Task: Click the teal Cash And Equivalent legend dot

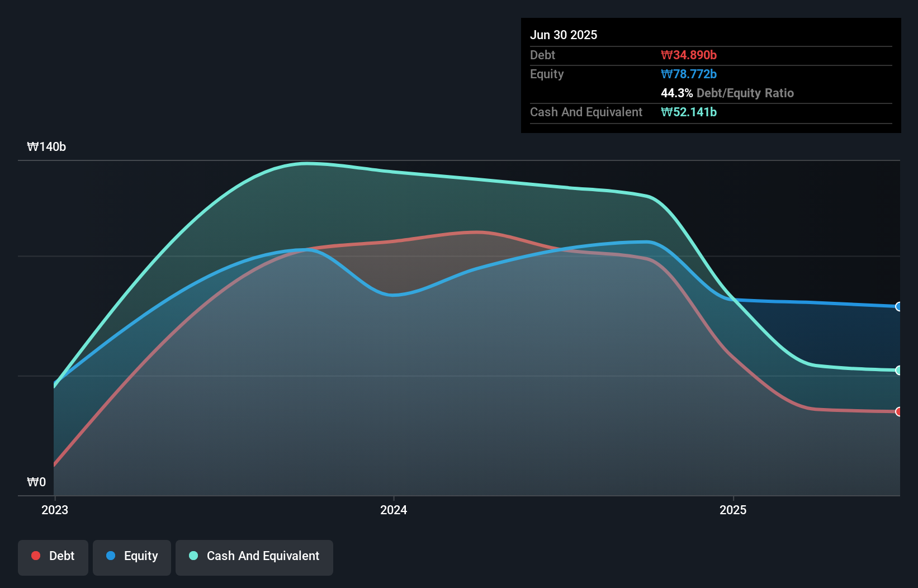Action: (192, 556)
